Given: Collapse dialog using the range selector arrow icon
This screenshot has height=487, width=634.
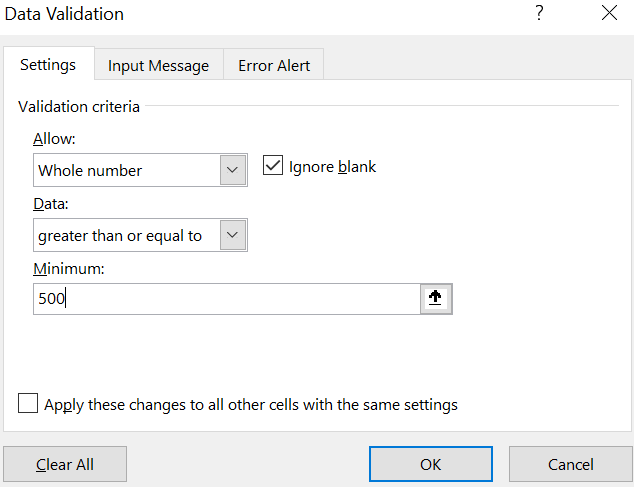Looking at the screenshot, I should tap(437, 299).
